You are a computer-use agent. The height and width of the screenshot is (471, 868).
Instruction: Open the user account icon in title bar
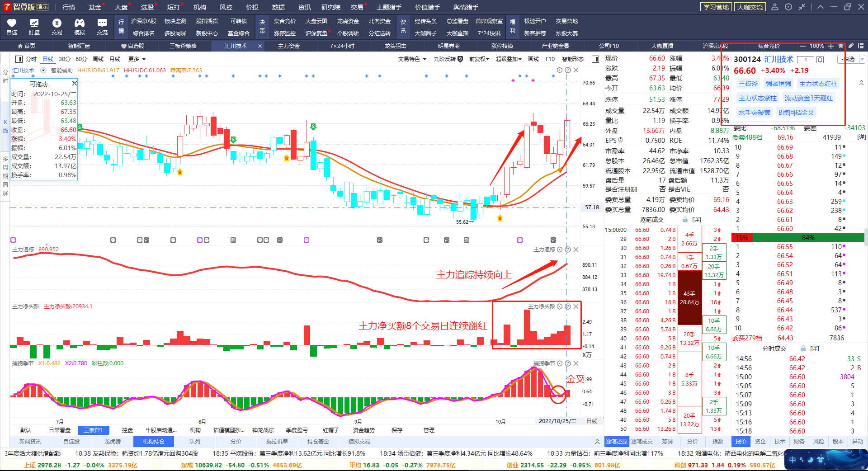(x=775, y=7)
